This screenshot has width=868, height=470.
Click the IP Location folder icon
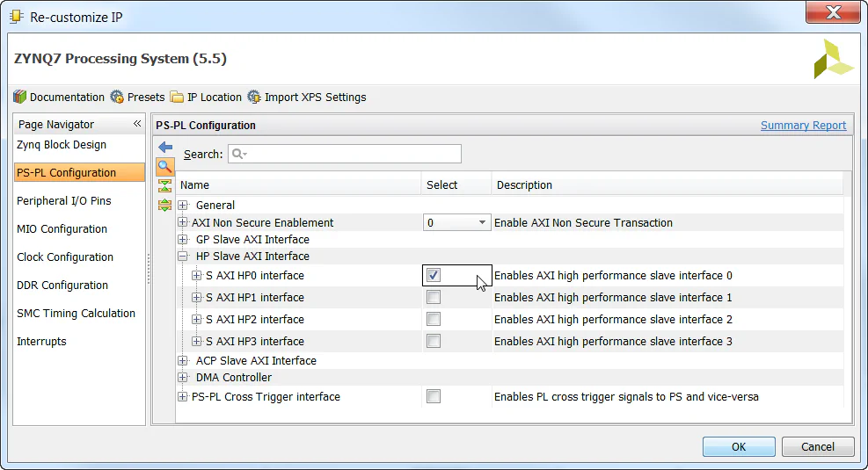point(177,97)
